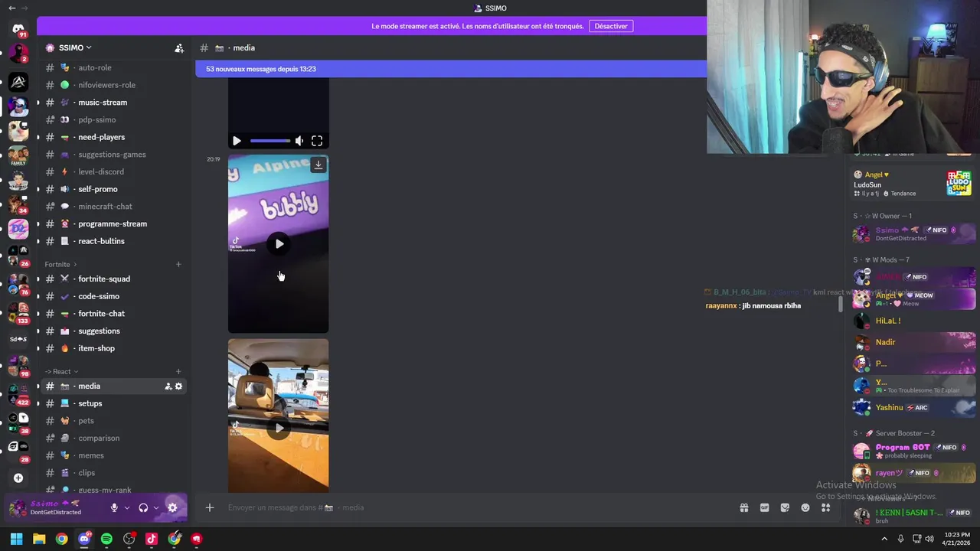This screenshot has width=980, height=551.
Task: Open the taskbar clock and date
Action: (x=957, y=539)
